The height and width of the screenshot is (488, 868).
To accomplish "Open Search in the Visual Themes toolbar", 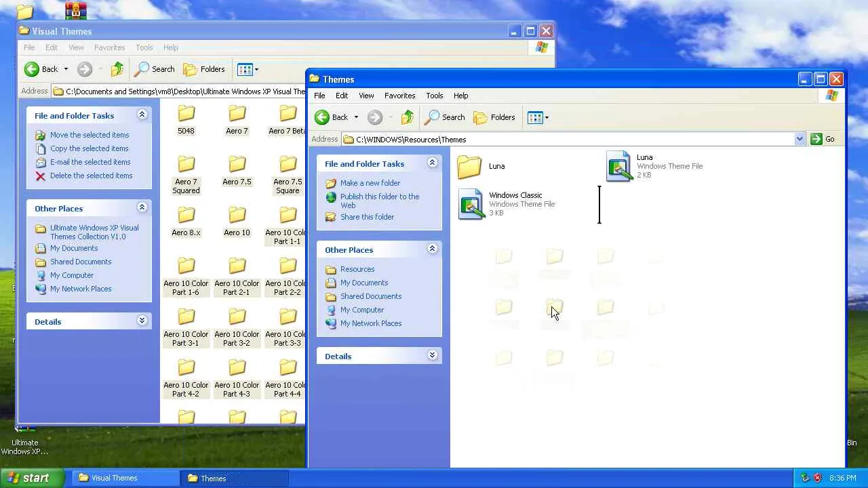I will [x=155, y=69].
